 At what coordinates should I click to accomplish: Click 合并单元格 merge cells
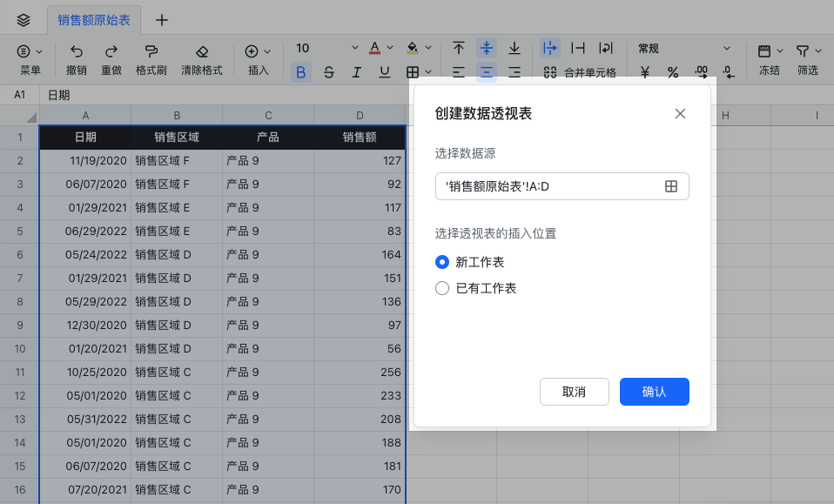(x=580, y=72)
